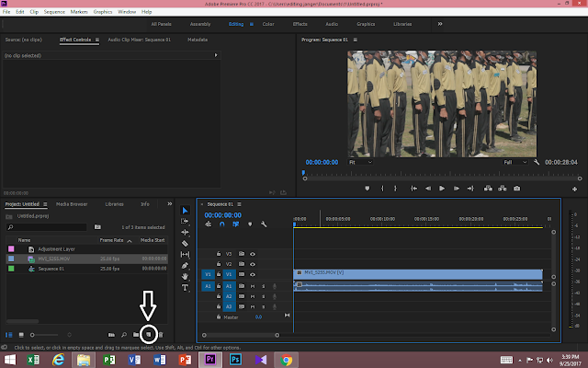This screenshot has height=368, width=588.
Task: Click the trash Clear icon in Project panel
Action: [x=160, y=334]
